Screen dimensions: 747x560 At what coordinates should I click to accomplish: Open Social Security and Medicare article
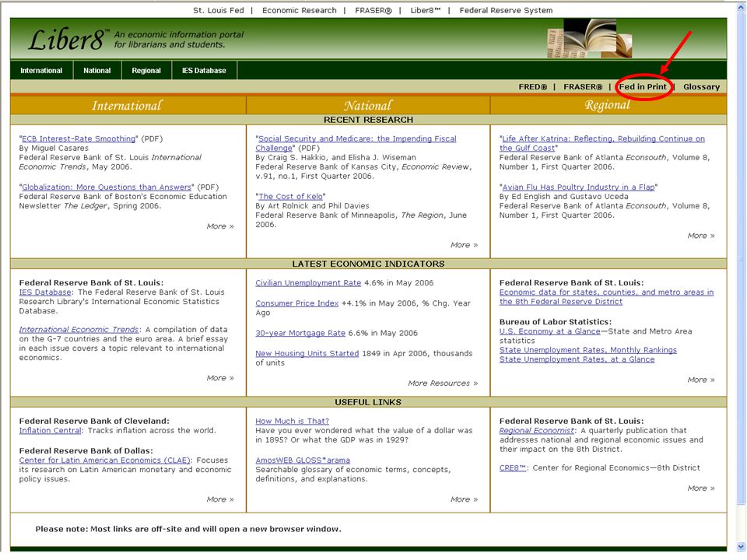pos(356,143)
